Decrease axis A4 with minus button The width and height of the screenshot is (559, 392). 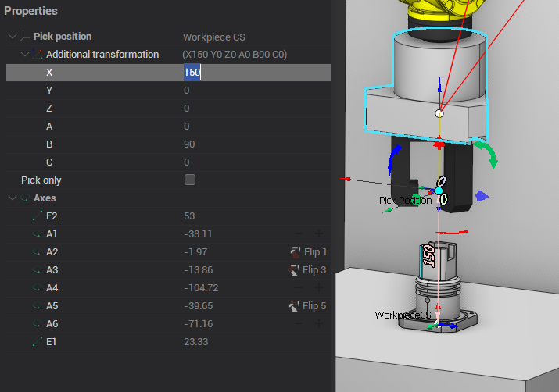point(299,288)
